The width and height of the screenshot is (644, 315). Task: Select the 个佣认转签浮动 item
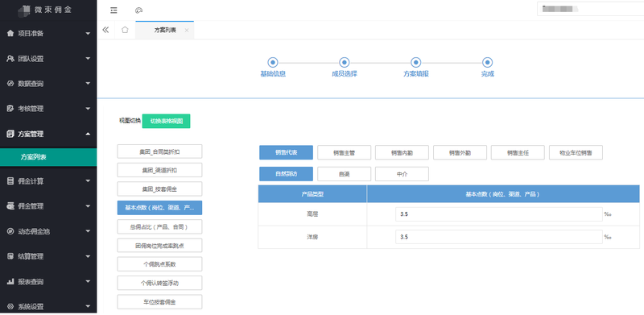click(x=159, y=283)
